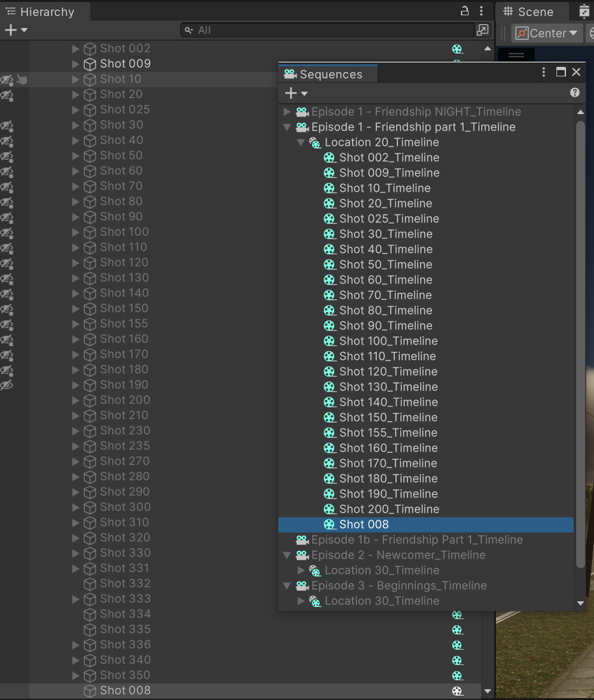Click the help icon in the Sequences panel
This screenshot has height=700, width=594.
[x=575, y=92]
